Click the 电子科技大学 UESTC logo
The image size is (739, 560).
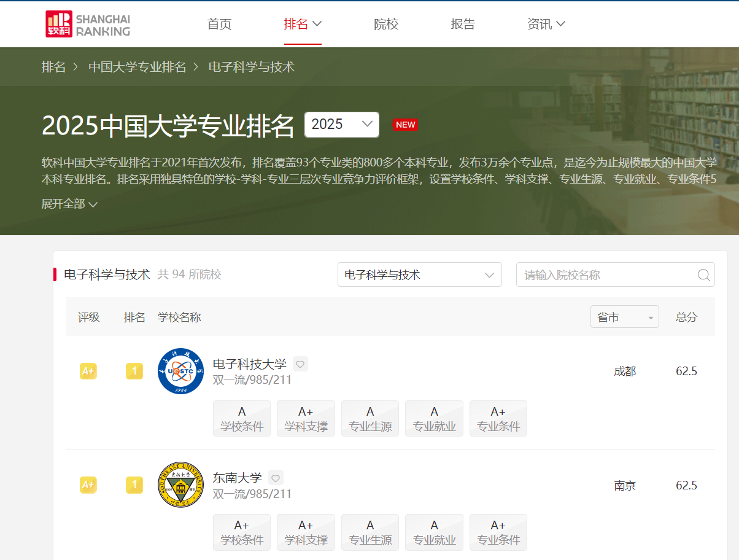(180, 371)
